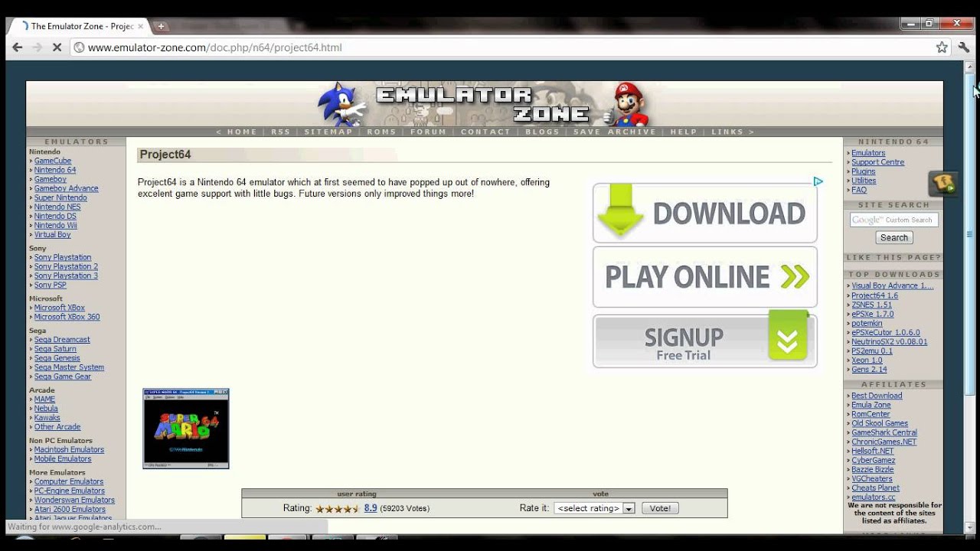Click the SIGNUP Free Trial banner

(704, 341)
